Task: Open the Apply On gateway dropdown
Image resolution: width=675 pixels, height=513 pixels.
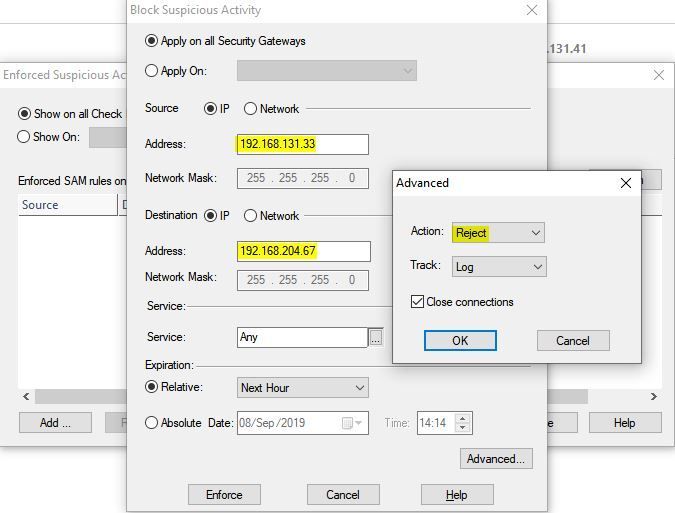Action: pos(327,71)
